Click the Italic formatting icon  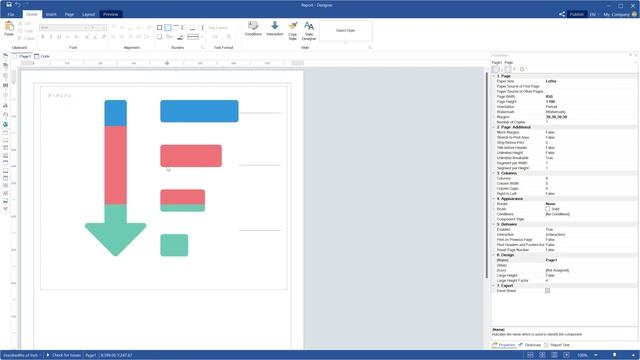pos(51,37)
